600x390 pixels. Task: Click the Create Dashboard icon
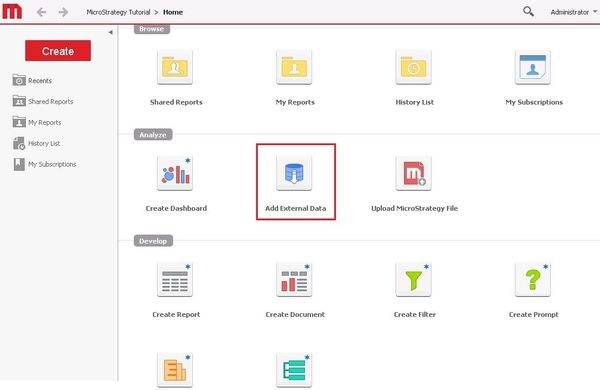tap(175, 173)
